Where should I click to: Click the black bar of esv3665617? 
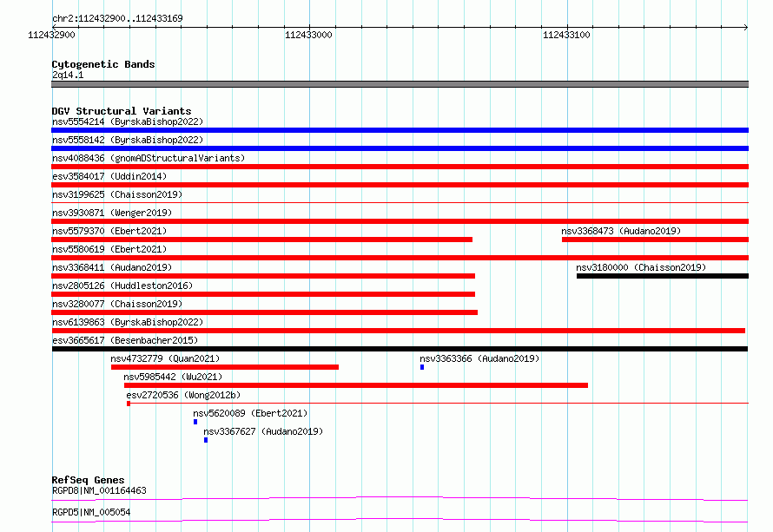400,349
